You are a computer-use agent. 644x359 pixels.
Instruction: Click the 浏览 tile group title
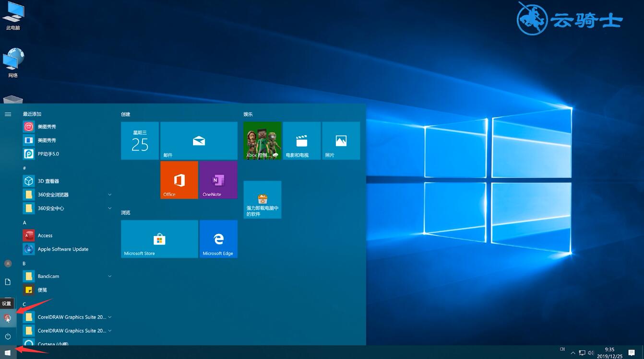click(x=126, y=213)
